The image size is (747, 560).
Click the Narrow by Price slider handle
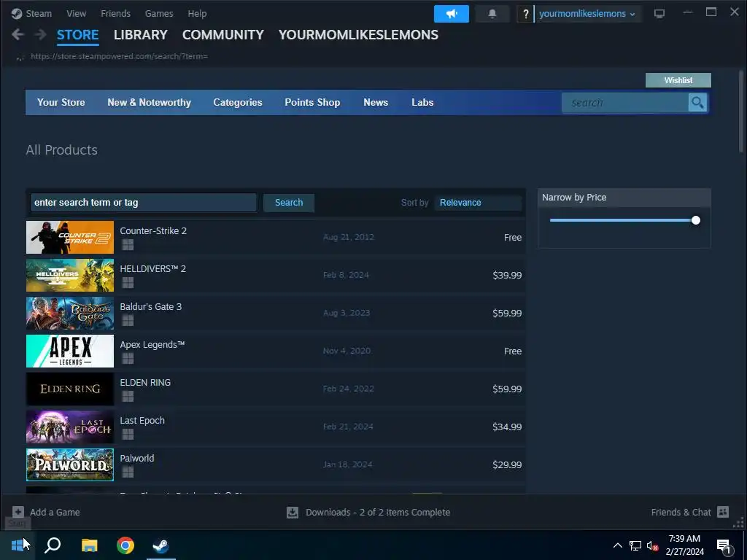(x=695, y=220)
